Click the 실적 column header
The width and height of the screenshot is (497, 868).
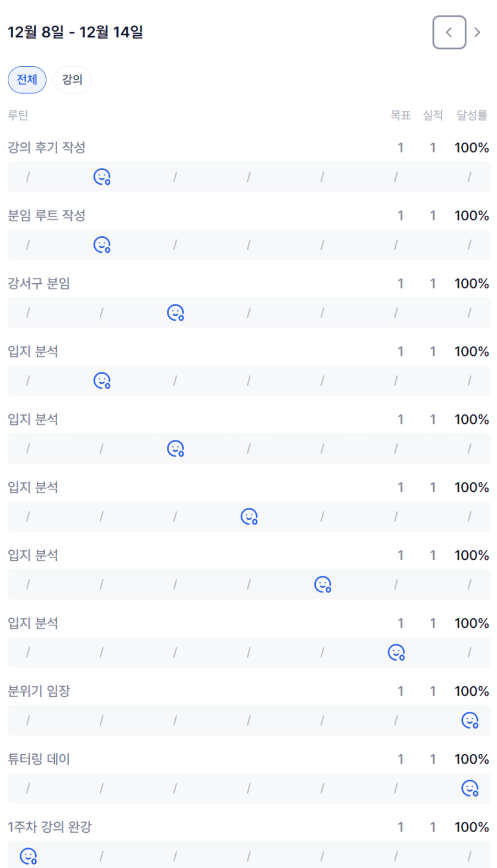pyautogui.click(x=433, y=115)
